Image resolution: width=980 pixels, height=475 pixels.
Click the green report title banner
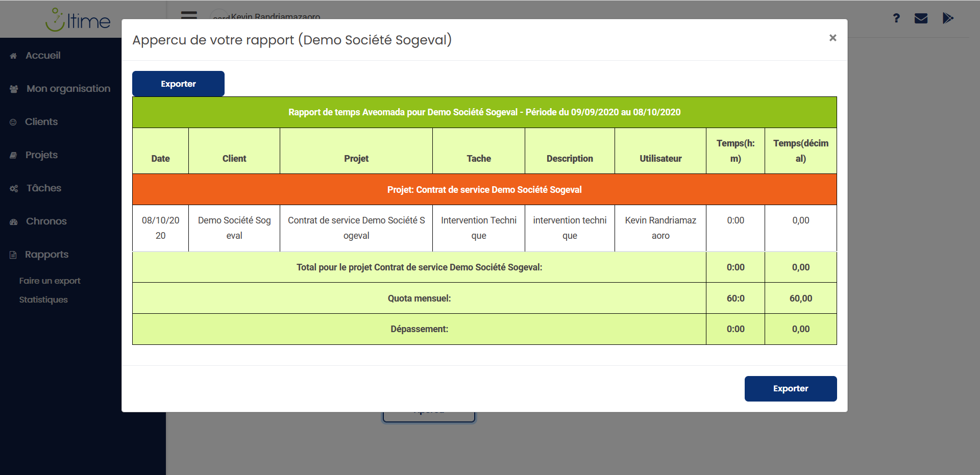tap(484, 112)
